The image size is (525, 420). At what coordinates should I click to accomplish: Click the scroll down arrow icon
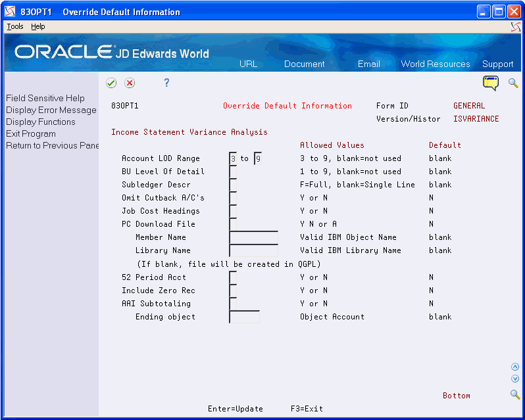(x=515, y=379)
